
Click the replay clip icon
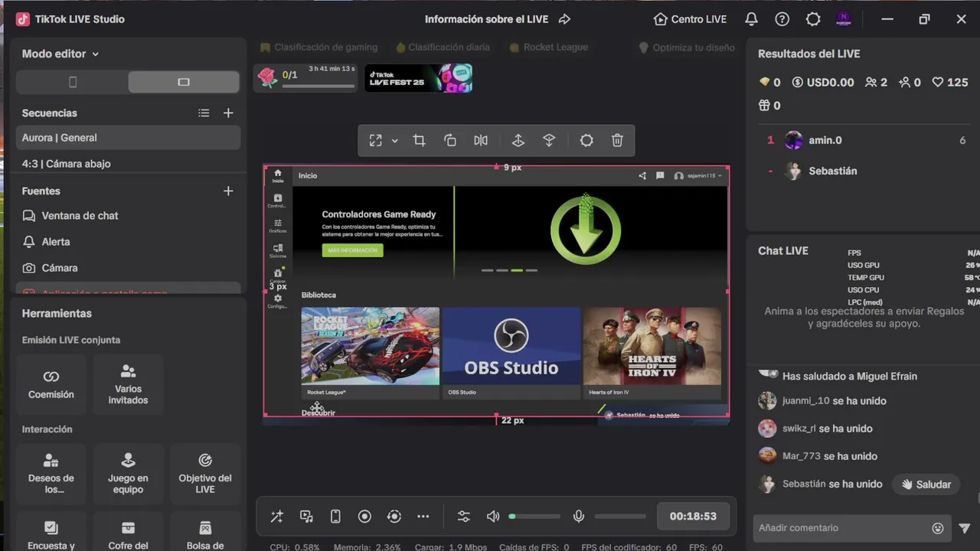coord(394,517)
